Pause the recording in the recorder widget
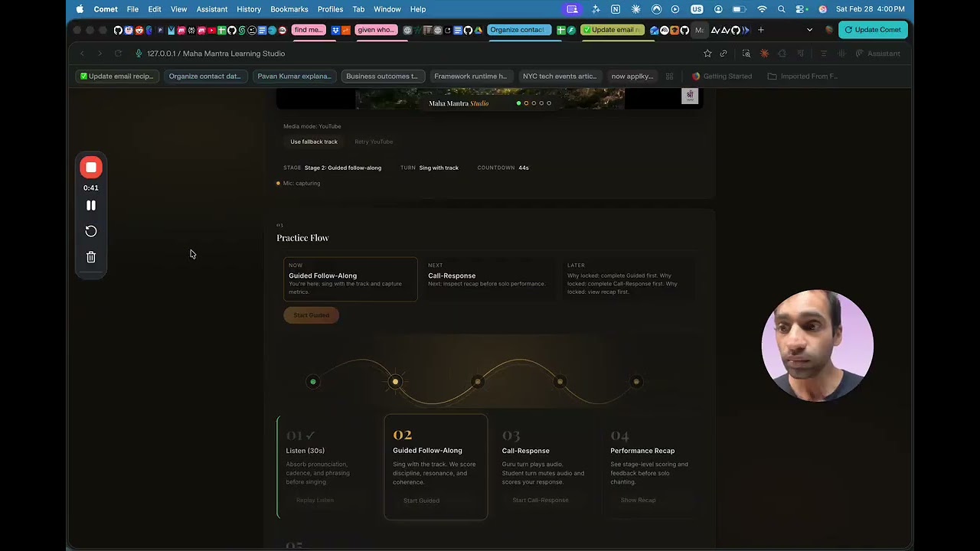The width and height of the screenshot is (980, 551). click(x=91, y=205)
